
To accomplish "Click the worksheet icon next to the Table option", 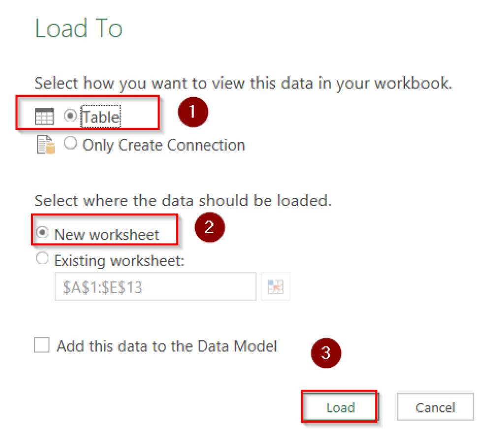I will (x=45, y=116).
